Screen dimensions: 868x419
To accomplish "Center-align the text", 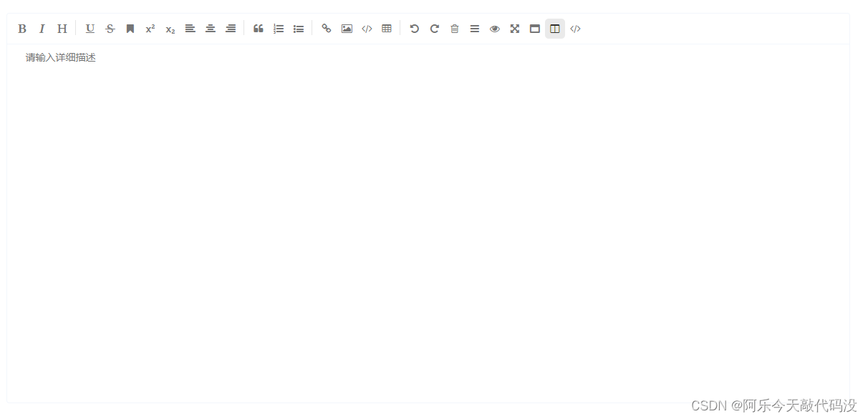I will [x=211, y=29].
